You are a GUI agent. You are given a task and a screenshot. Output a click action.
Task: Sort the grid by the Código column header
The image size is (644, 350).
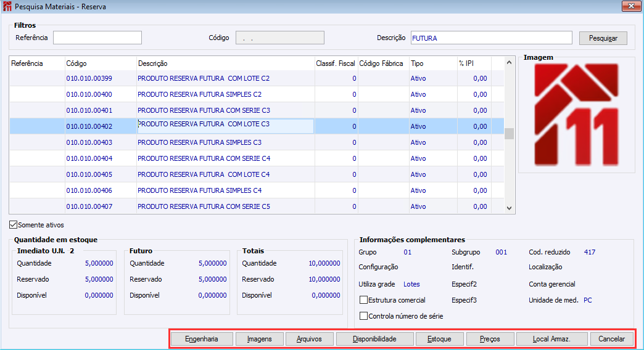[x=101, y=63]
